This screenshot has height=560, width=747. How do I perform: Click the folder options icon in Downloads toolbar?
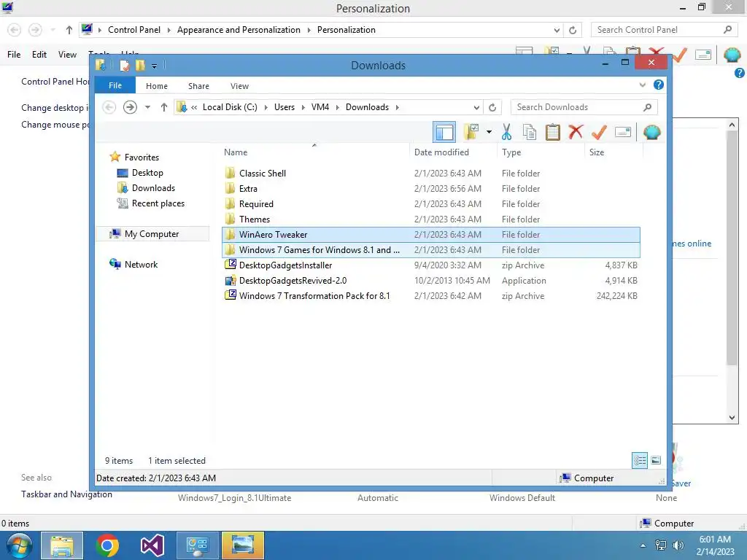471,132
